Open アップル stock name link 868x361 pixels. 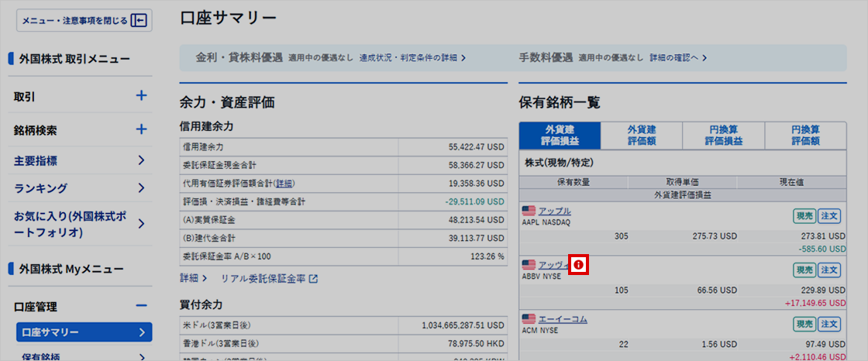(x=555, y=211)
